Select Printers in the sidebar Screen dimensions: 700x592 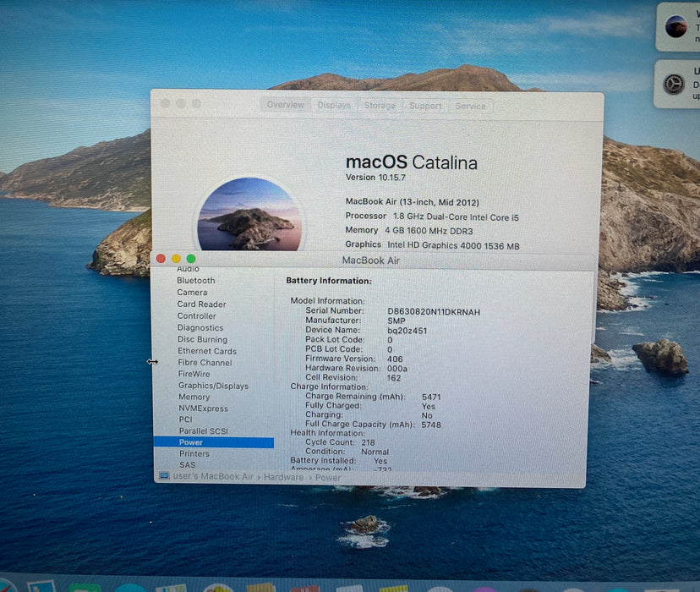(x=194, y=453)
